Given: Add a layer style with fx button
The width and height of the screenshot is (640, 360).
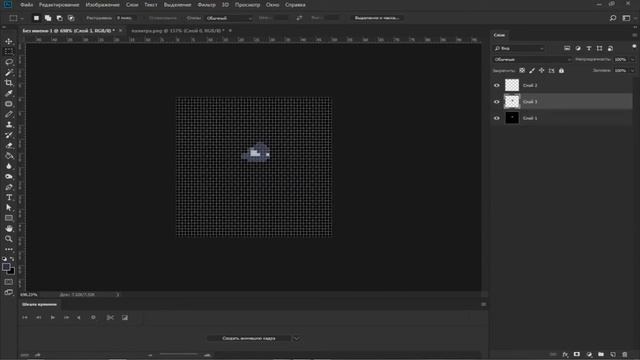Looking at the screenshot, I should click(565, 355).
